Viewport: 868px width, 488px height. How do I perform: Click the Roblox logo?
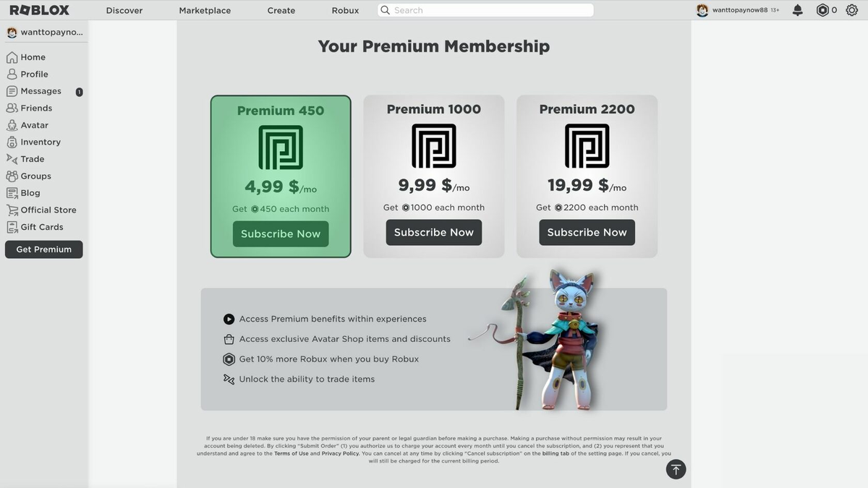click(x=40, y=10)
